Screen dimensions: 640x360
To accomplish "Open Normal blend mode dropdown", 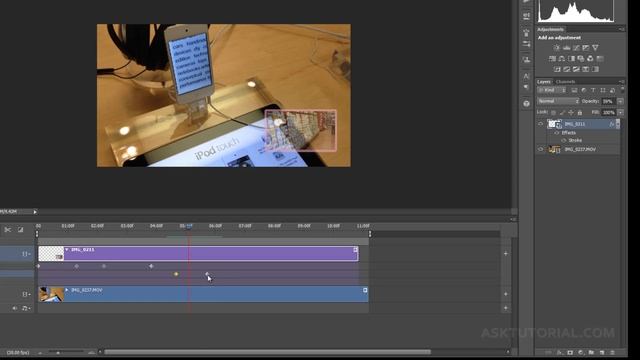I will (x=558, y=101).
